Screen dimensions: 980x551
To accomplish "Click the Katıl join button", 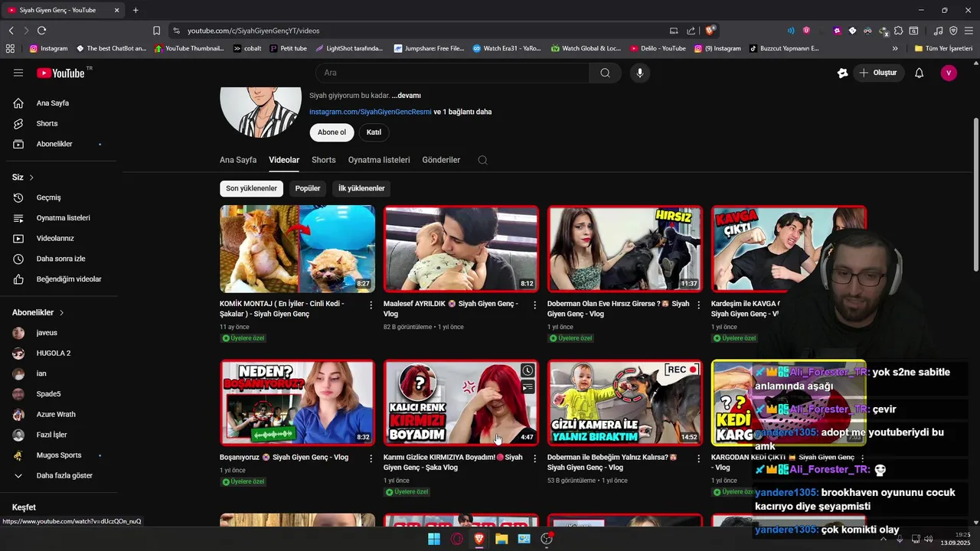I will point(374,132).
